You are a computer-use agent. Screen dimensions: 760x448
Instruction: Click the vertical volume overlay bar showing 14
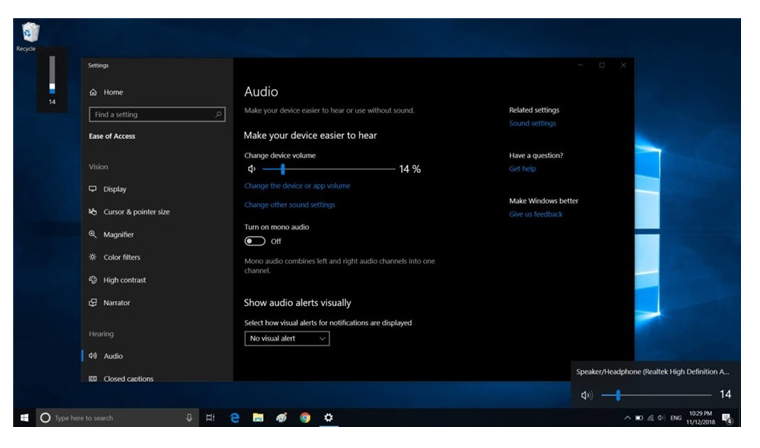click(x=52, y=75)
